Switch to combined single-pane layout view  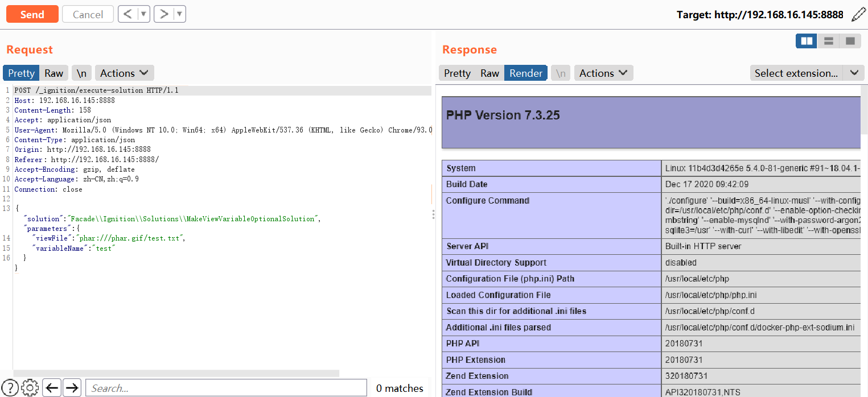(850, 41)
